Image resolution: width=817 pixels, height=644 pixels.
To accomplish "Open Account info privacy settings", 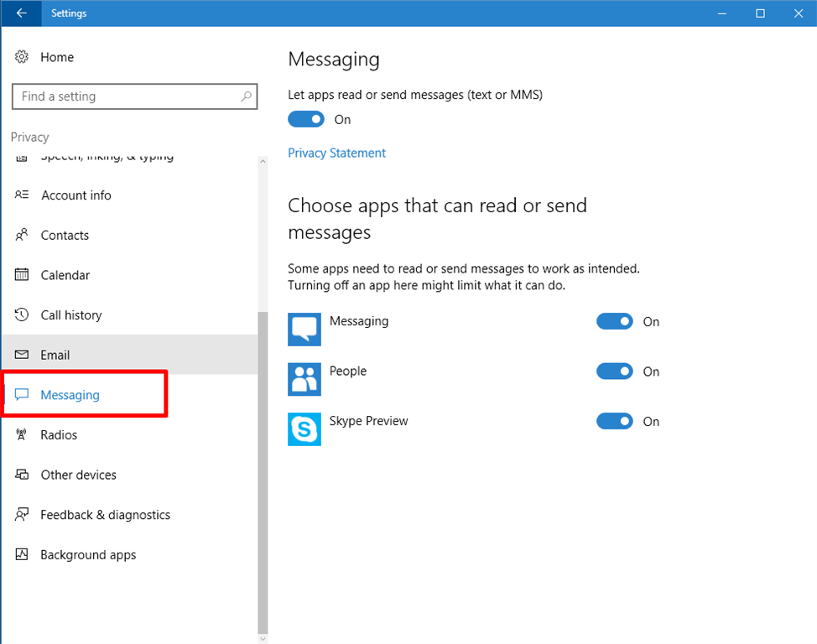I will [x=130, y=195].
